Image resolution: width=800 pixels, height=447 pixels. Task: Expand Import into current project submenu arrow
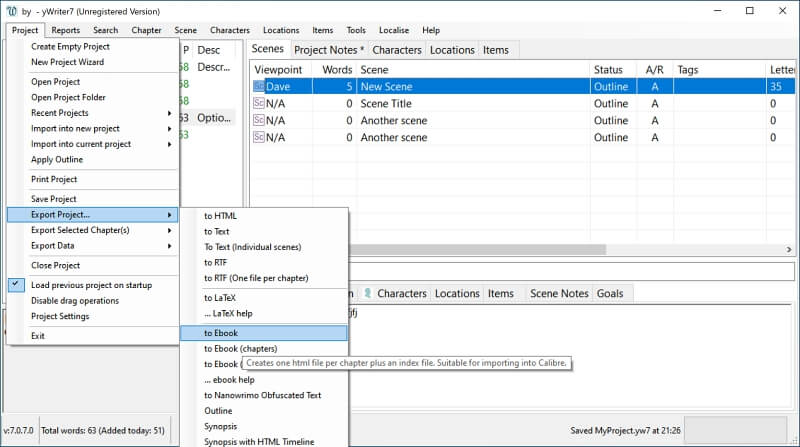169,144
